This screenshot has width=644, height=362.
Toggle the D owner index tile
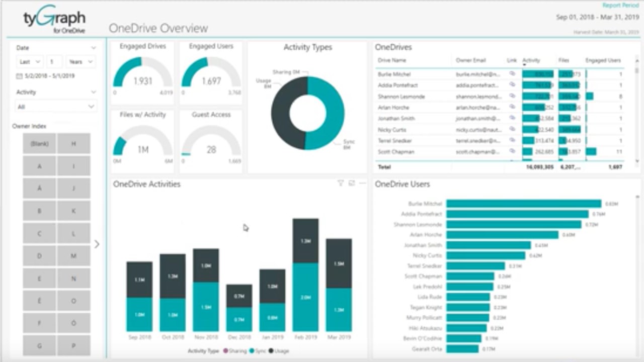[39, 256]
